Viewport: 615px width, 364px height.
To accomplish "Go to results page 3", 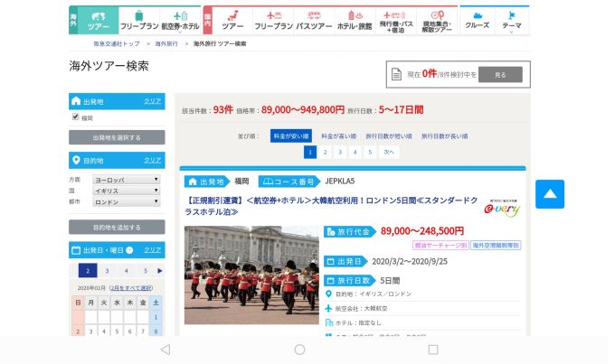I will [339, 152].
